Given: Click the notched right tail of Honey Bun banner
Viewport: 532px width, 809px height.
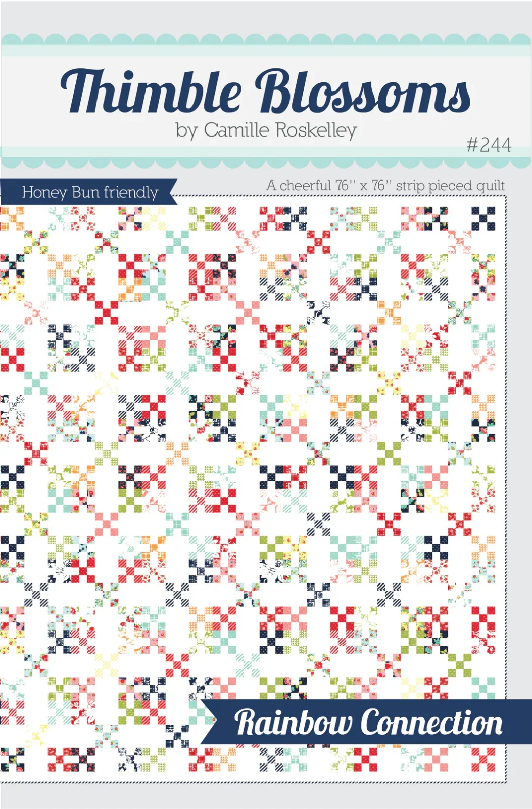Looking at the screenshot, I should coord(171,192).
